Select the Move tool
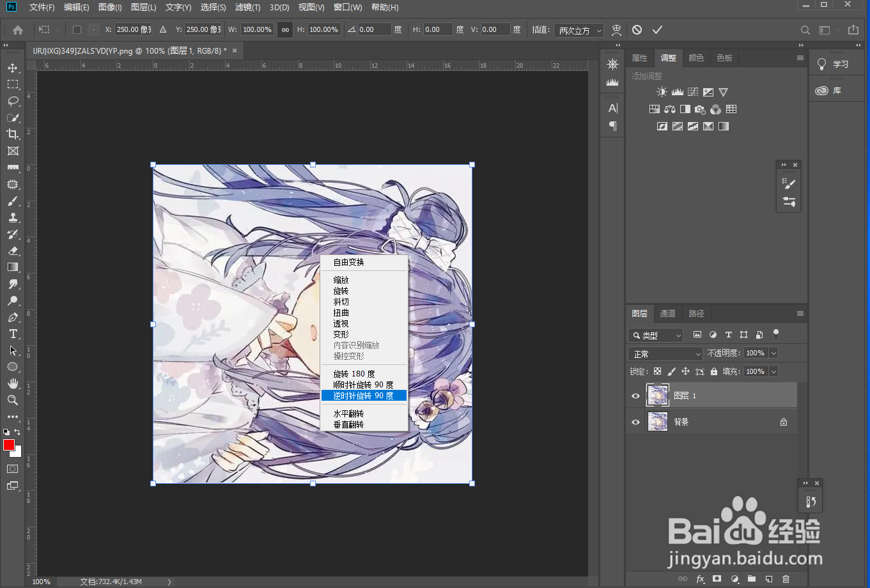 pos(13,68)
